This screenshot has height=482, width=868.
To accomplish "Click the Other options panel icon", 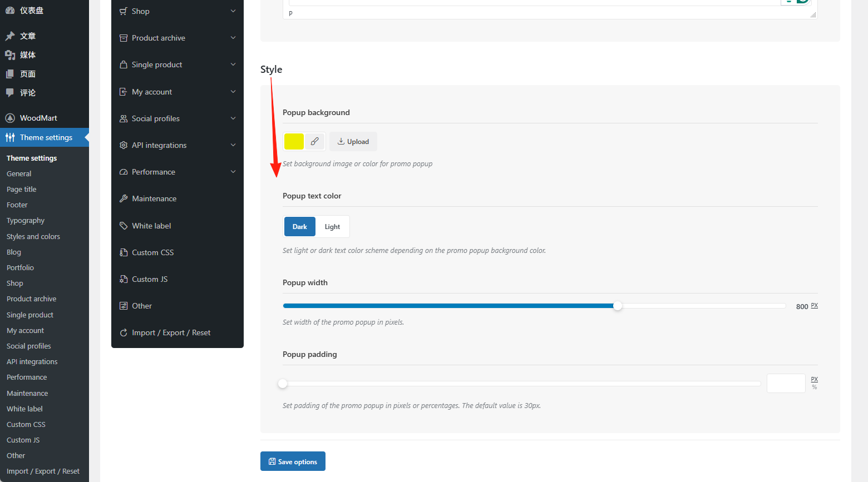I will [124, 306].
